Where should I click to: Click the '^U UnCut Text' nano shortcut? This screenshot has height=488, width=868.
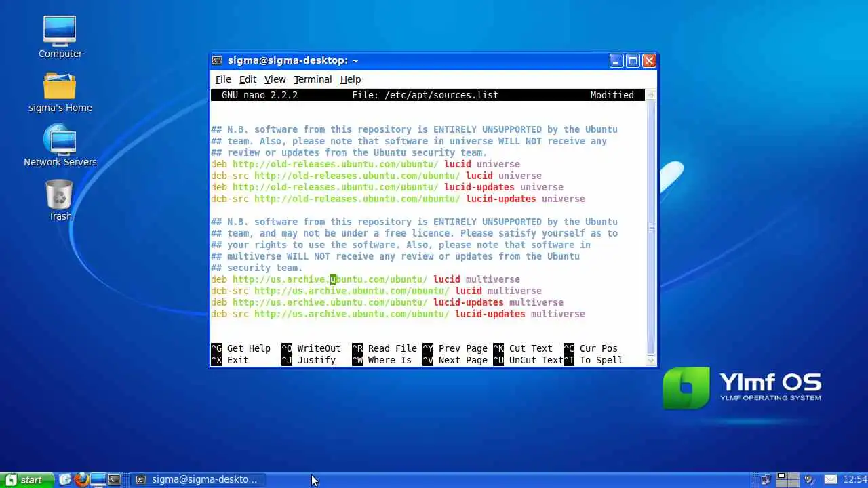[x=528, y=360]
